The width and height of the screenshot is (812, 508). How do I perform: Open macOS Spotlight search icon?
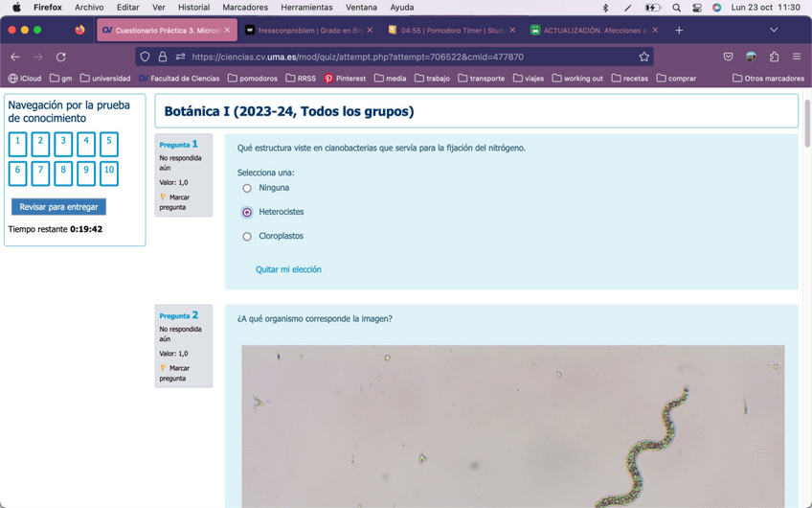[676, 7]
